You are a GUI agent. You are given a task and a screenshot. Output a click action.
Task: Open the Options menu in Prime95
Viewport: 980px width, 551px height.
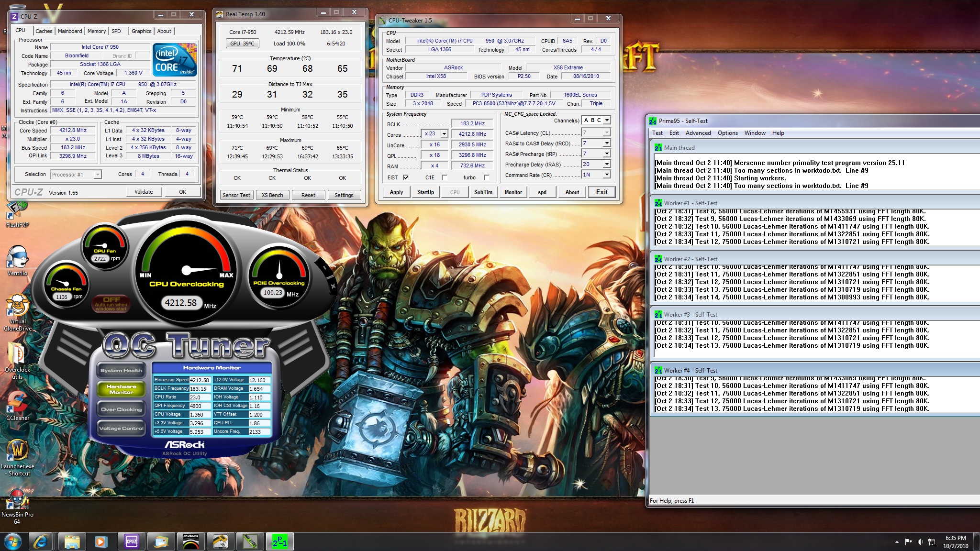coord(727,133)
